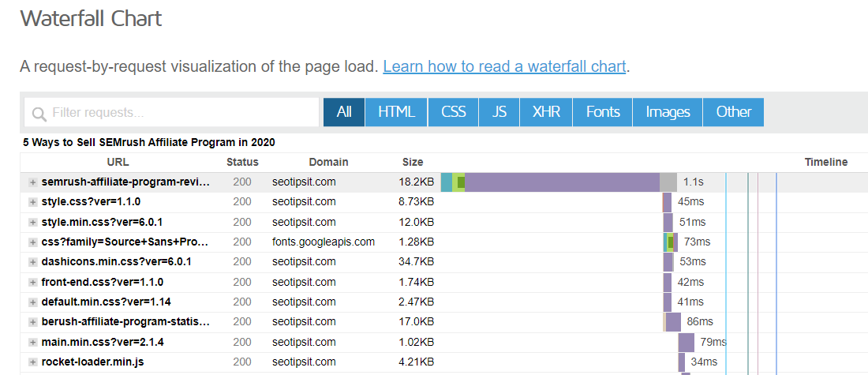Image resolution: width=868 pixels, height=375 pixels.
Task: Filter requests by JS
Action: pos(499,112)
